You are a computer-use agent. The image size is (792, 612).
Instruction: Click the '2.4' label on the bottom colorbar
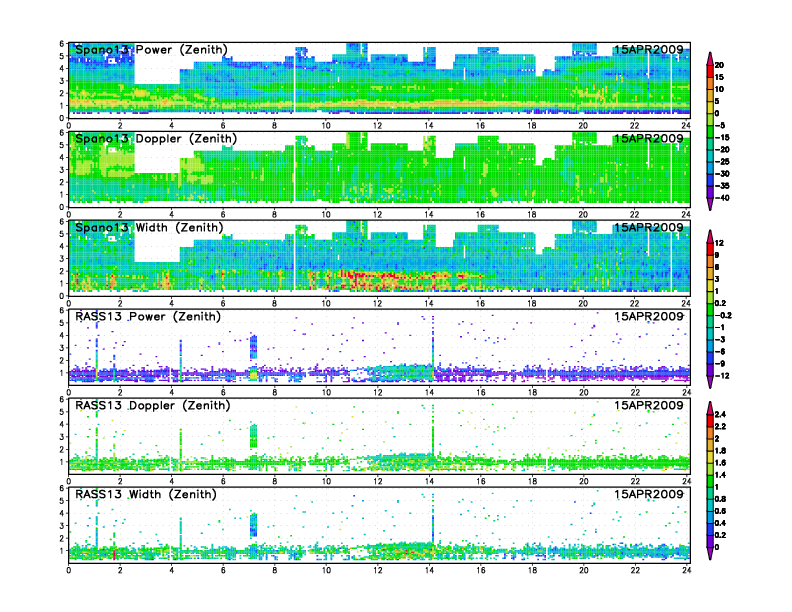720,415
